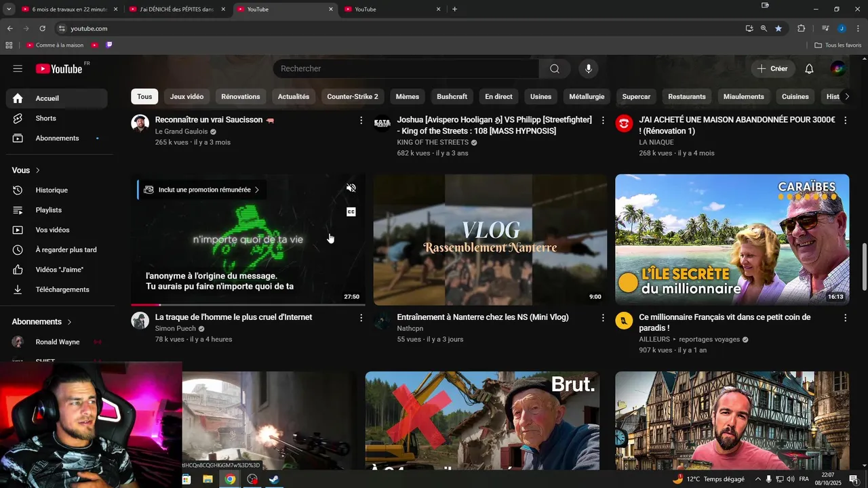Image resolution: width=868 pixels, height=488 pixels.
Task: Unmute the inline video preview
Action: point(351,188)
